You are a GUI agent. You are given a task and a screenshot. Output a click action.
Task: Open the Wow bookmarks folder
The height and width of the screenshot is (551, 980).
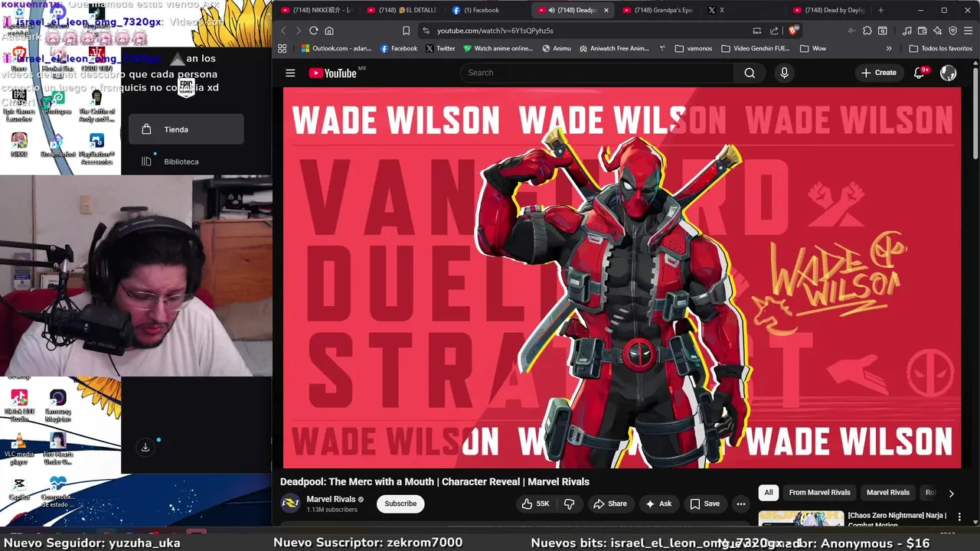point(813,48)
